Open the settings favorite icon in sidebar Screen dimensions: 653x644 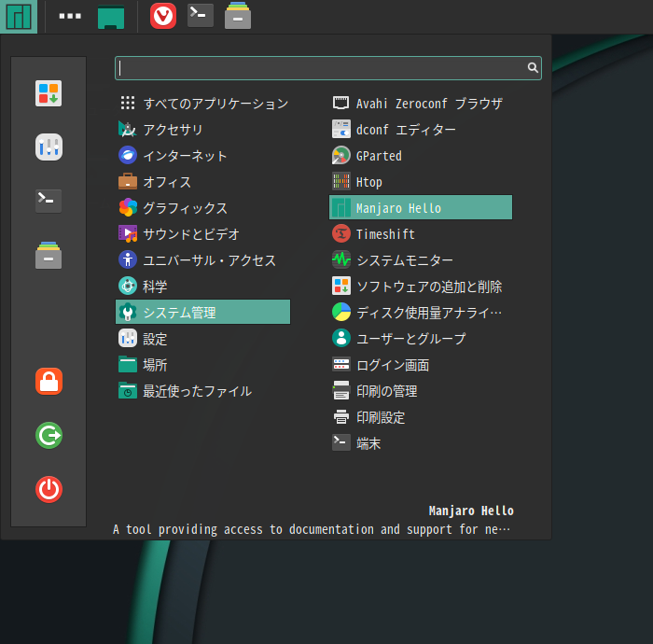(49, 147)
